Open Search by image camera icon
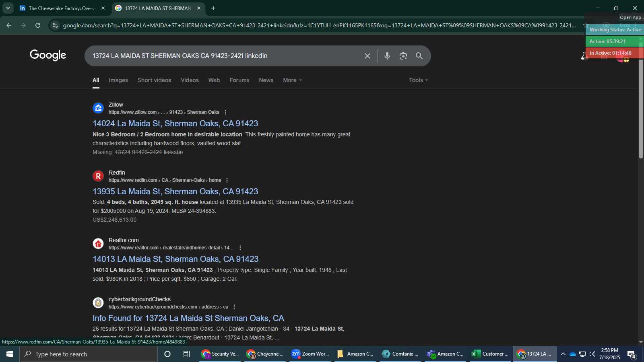Image resolution: width=644 pixels, height=362 pixels. (x=403, y=56)
